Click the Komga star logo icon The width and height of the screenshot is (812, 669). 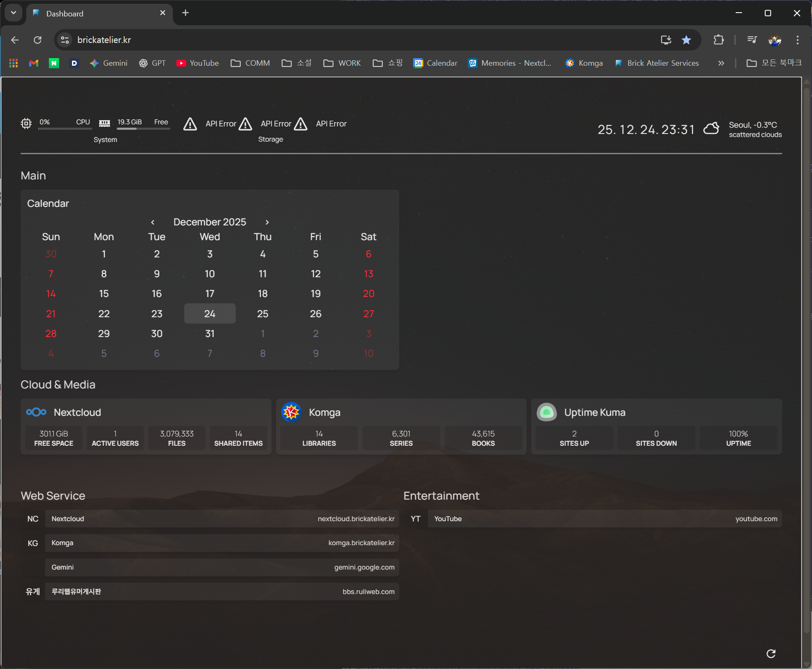[291, 412]
